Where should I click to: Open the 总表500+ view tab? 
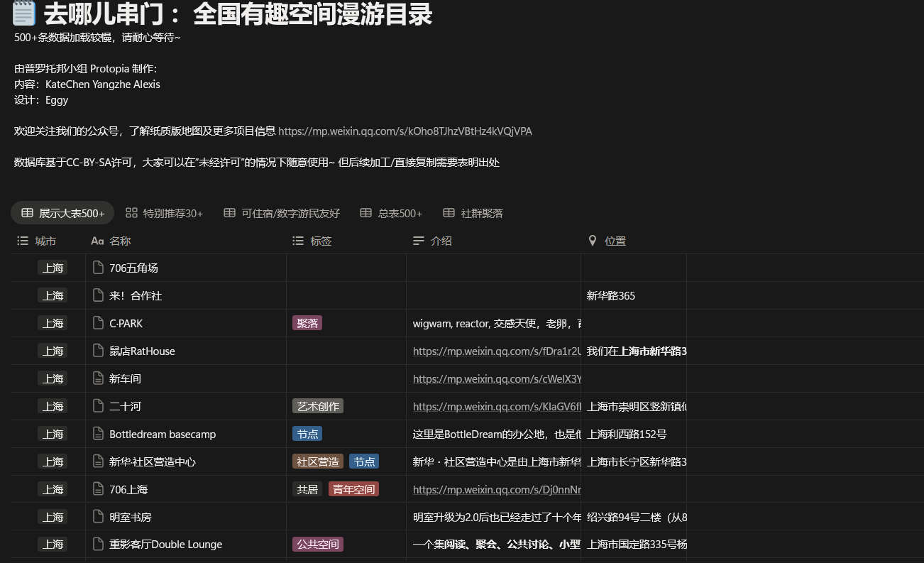tap(391, 213)
